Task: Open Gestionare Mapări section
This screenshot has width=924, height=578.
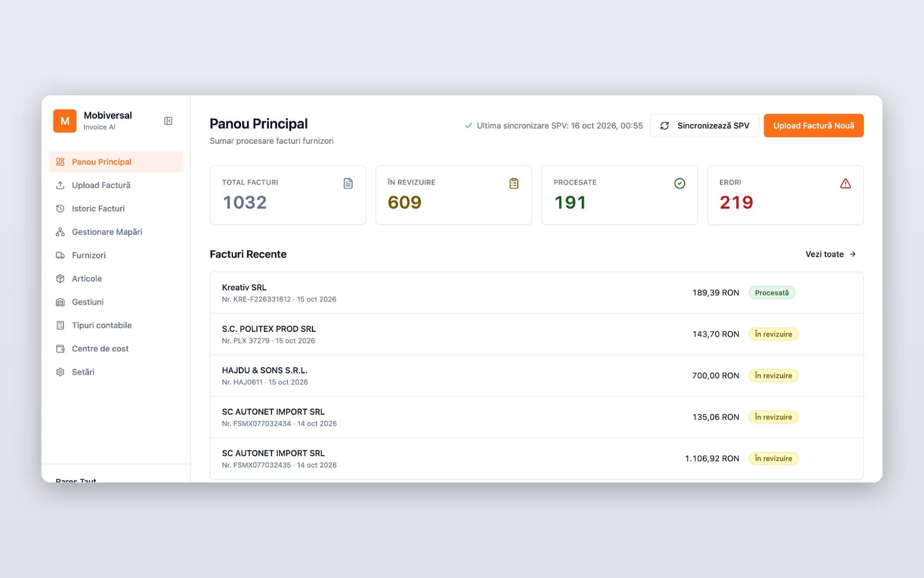Action: tap(116, 232)
